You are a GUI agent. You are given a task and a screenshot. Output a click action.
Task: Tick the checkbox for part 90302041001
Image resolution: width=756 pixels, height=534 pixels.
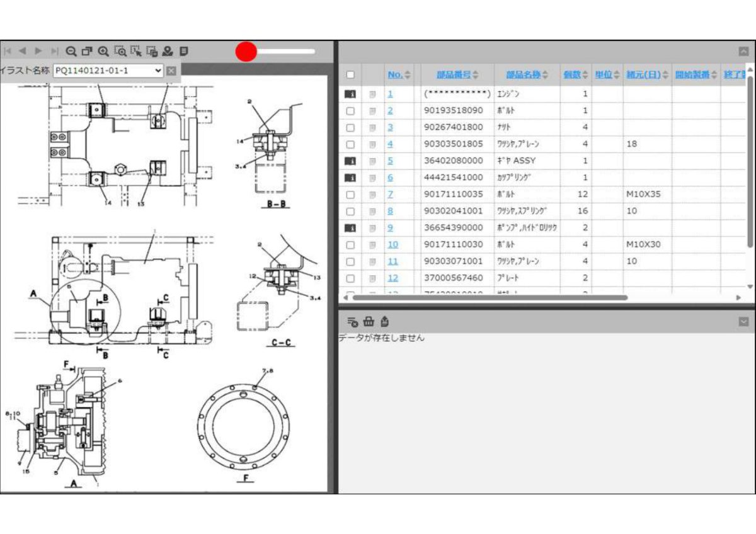[350, 211]
